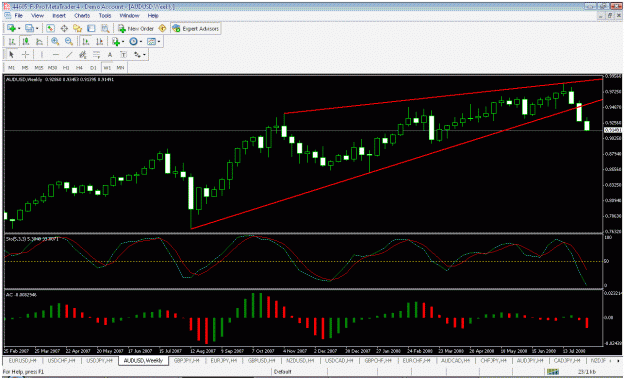
Task: Switch timeframe to M15
Action: (x=39, y=68)
